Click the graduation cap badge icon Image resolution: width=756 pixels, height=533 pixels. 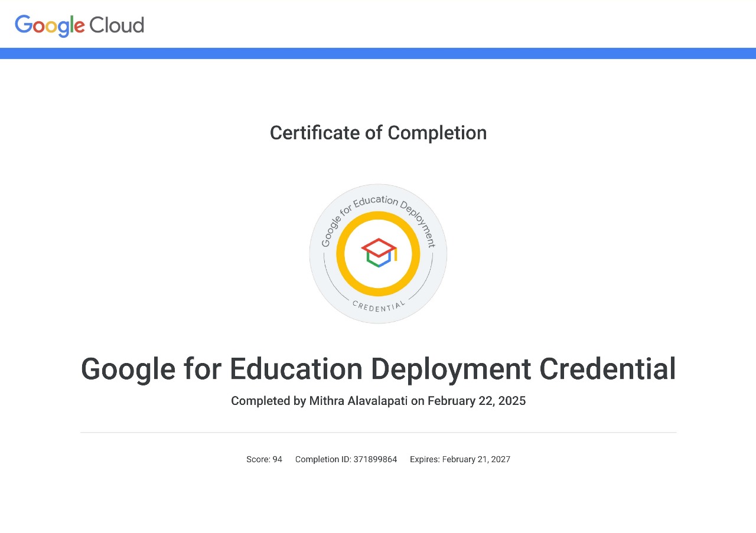[379, 253]
